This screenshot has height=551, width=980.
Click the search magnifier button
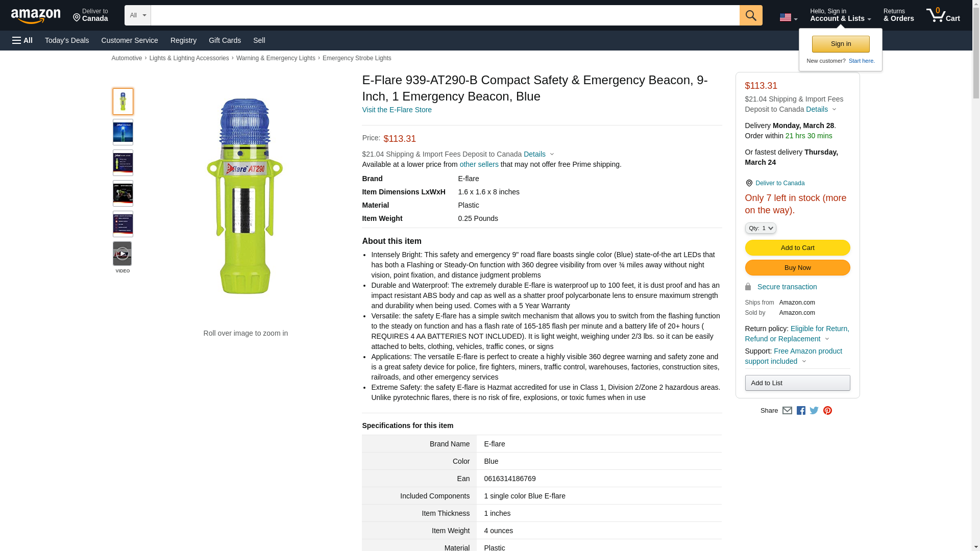[750, 15]
